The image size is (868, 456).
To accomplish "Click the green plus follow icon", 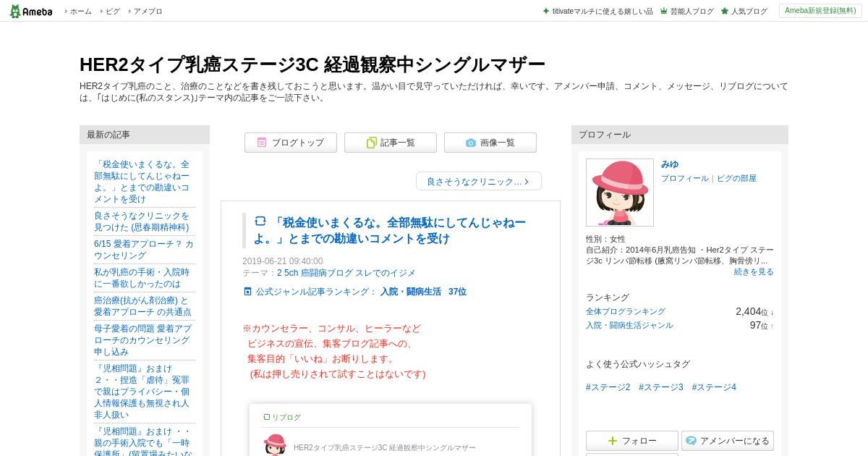I will point(613,441).
